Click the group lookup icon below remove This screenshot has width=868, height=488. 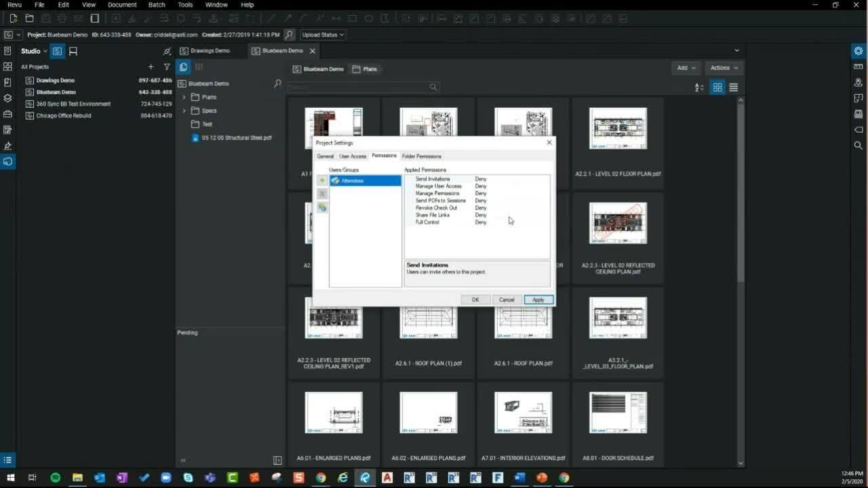tap(322, 207)
